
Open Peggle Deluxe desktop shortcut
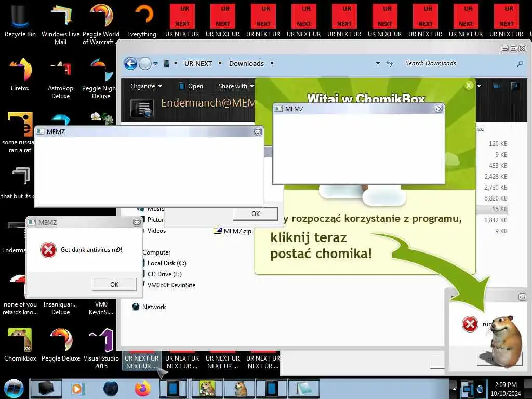(x=60, y=345)
